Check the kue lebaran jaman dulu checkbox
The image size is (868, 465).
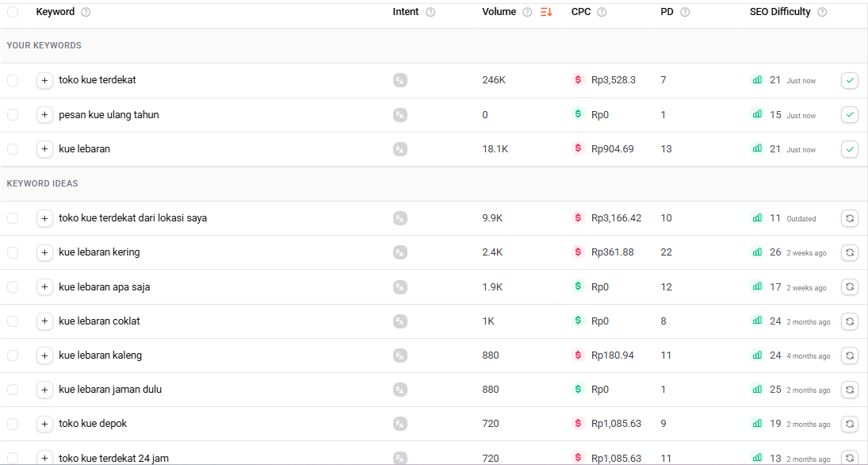click(x=13, y=390)
